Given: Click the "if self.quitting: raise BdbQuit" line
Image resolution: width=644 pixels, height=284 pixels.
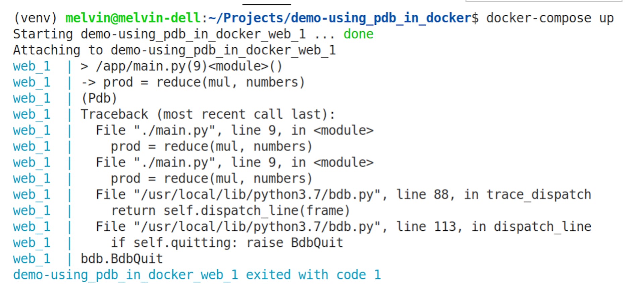Looking at the screenshot, I should pyautogui.click(x=227, y=243).
